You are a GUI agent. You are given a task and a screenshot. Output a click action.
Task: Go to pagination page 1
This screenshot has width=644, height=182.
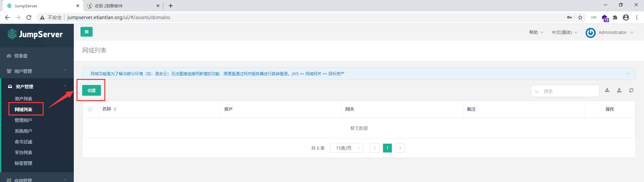coord(387,148)
